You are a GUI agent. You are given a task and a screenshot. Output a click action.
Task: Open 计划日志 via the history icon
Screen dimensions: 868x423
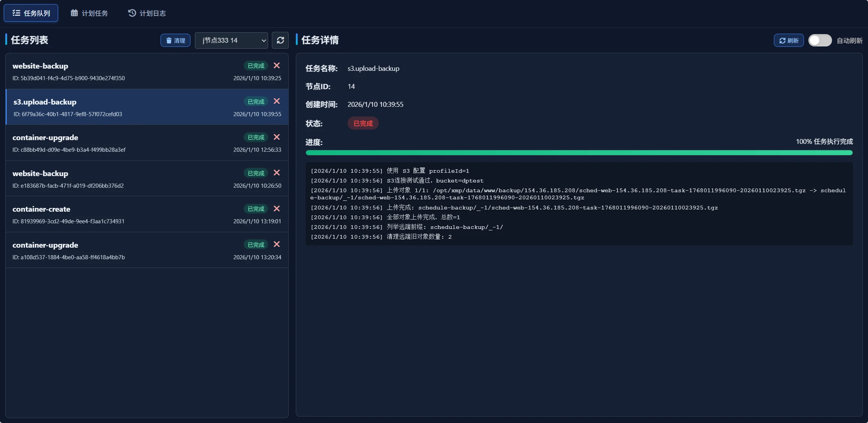[131, 13]
